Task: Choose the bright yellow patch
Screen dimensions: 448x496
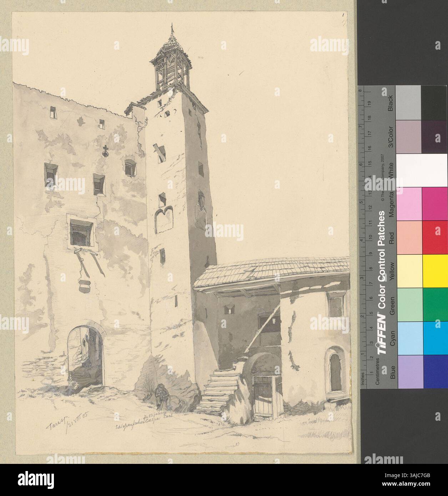Action: (x=434, y=271)
